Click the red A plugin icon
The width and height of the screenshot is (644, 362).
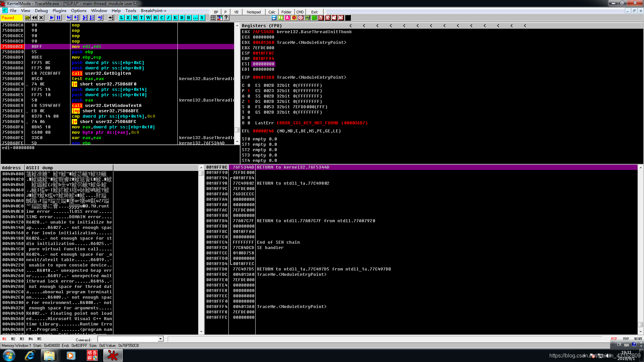tap(287, 18)
